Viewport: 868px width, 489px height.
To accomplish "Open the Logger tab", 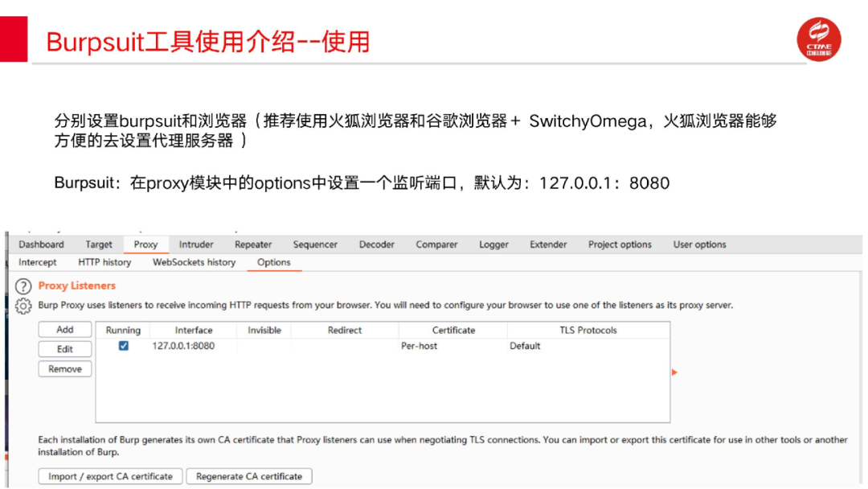I will [493, 244].
